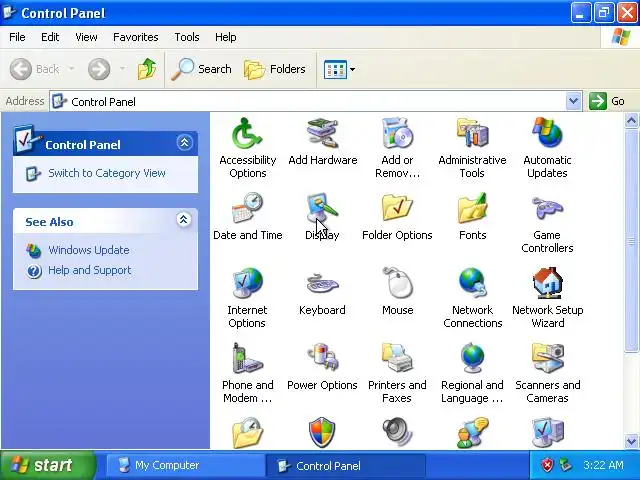Select the folder with clock icon in the bottom row
The width and height of the screenshot is (640, 480).
(247, 433)
